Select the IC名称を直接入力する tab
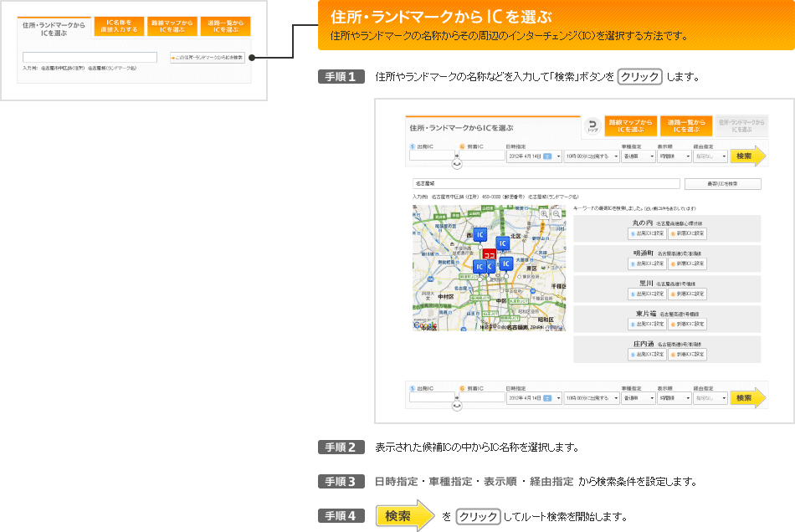 pyautogui.click(x=119, y=26)
